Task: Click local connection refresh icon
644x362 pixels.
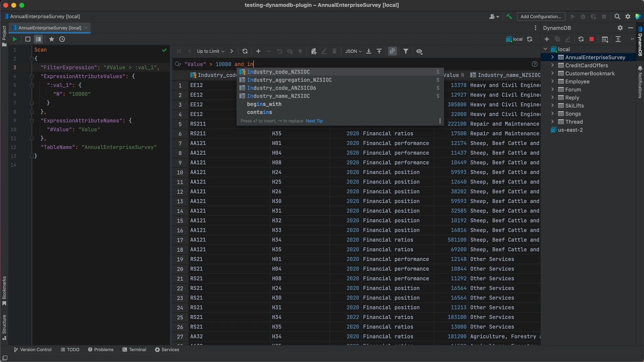Action: (529, 39)
